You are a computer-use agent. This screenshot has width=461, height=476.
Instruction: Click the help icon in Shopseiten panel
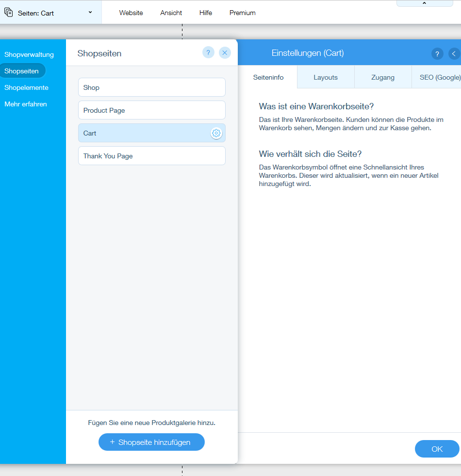(x=208, y=53)
